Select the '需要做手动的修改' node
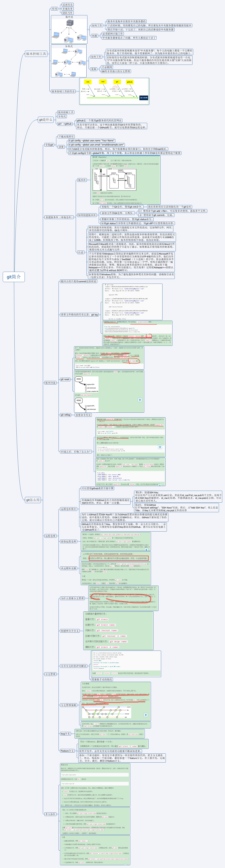The width and height of the screenshot is (225, 868). pyautogui.click(x=102, y=680)
